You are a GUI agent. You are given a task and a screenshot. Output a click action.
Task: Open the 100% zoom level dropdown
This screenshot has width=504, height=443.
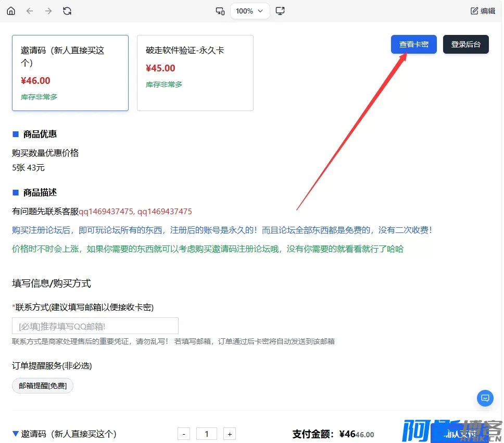tap(250, 11)
